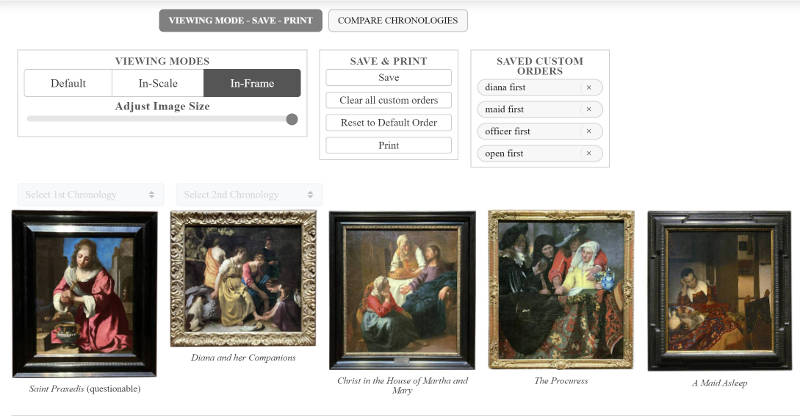Switch to Default viewing mode

[68, 83]
